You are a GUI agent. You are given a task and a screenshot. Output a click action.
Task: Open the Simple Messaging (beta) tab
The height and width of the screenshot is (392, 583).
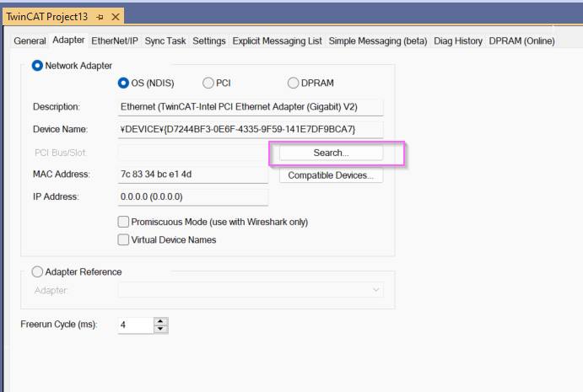click(x=378, y=40)
